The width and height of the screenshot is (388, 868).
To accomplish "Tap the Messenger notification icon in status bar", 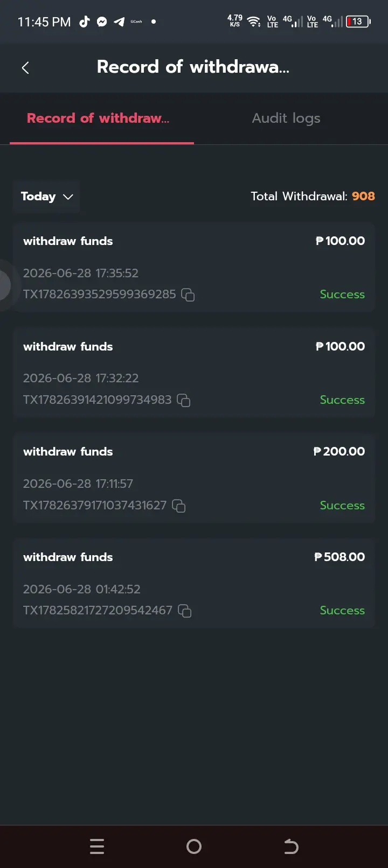I will (102, 22).
